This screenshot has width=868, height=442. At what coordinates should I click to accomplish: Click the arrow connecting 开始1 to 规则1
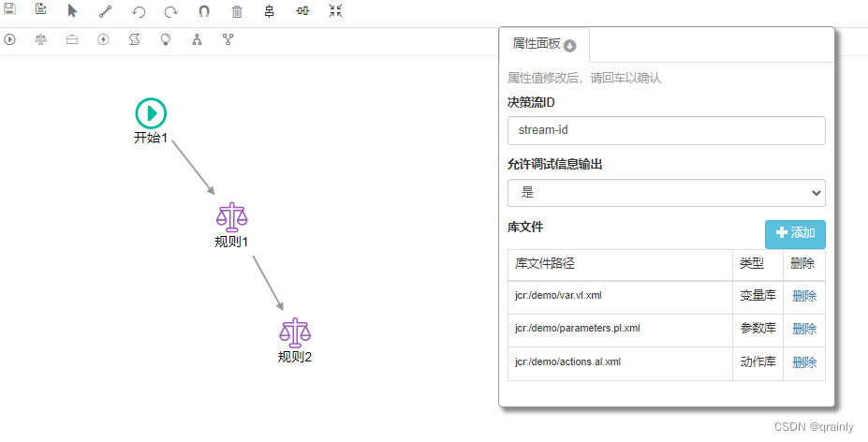point(193,168)
